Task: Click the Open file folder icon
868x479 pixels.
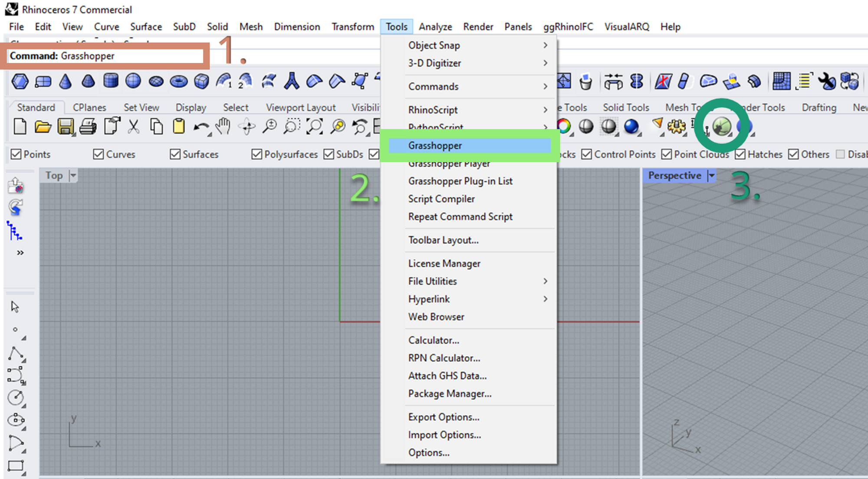Action: [43, 127]
